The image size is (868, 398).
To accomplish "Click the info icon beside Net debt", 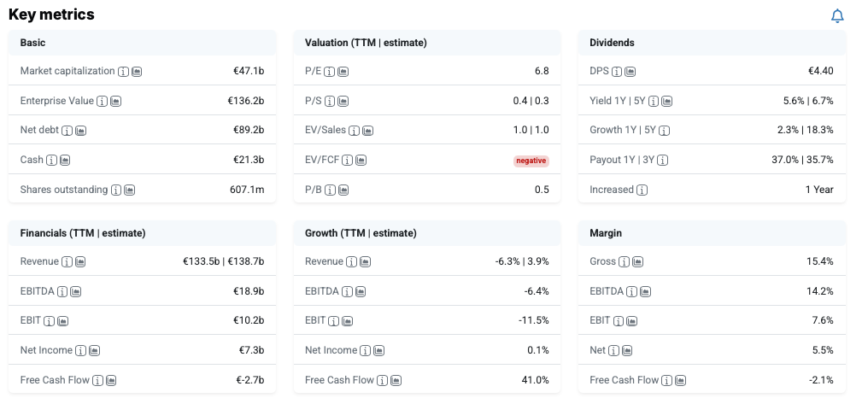I will coord(67,131).
